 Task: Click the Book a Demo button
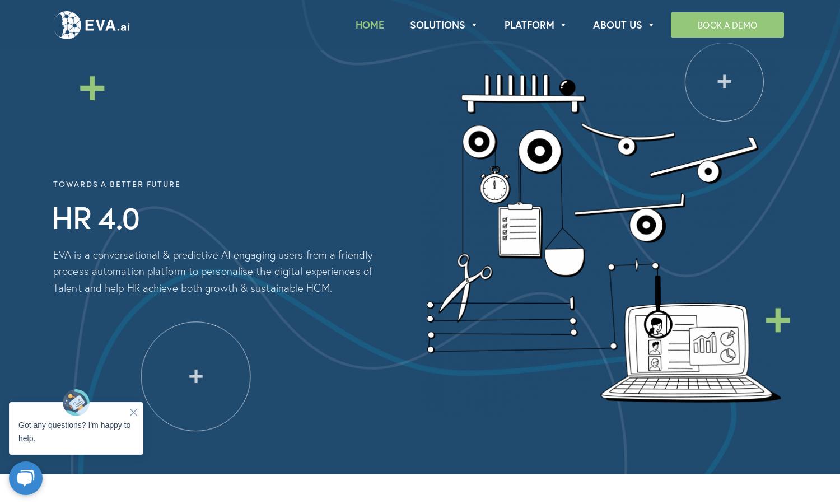pyautogui.click(x=727, y=25)
